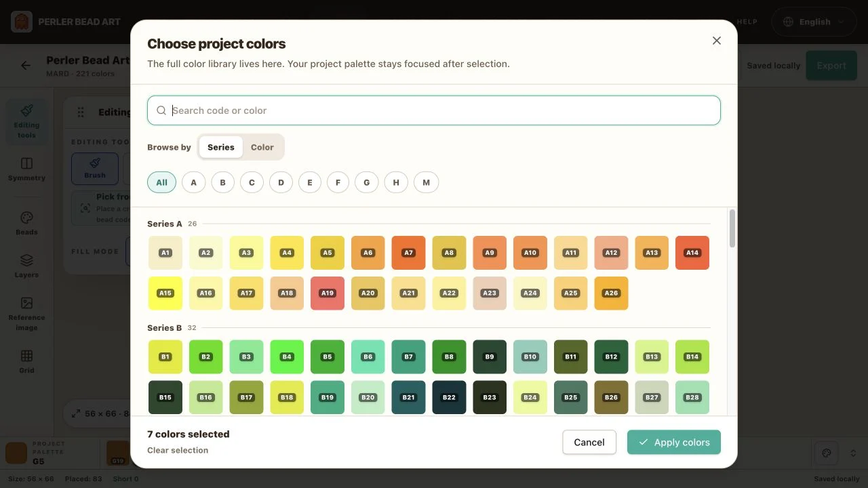Select the All series filter
This screenshot has height=488, width=868.
coord(161,182)
